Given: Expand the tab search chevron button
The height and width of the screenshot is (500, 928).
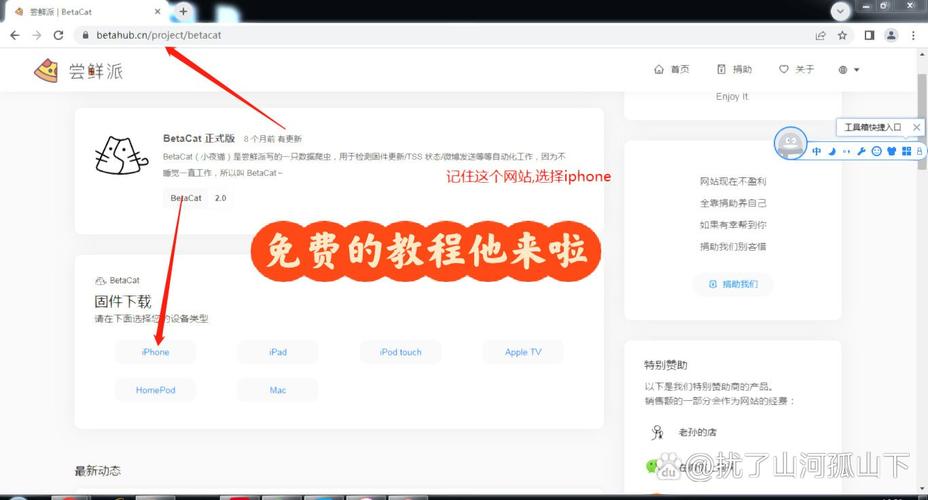Looking at the screenshot, I should [x=840, y=11].
